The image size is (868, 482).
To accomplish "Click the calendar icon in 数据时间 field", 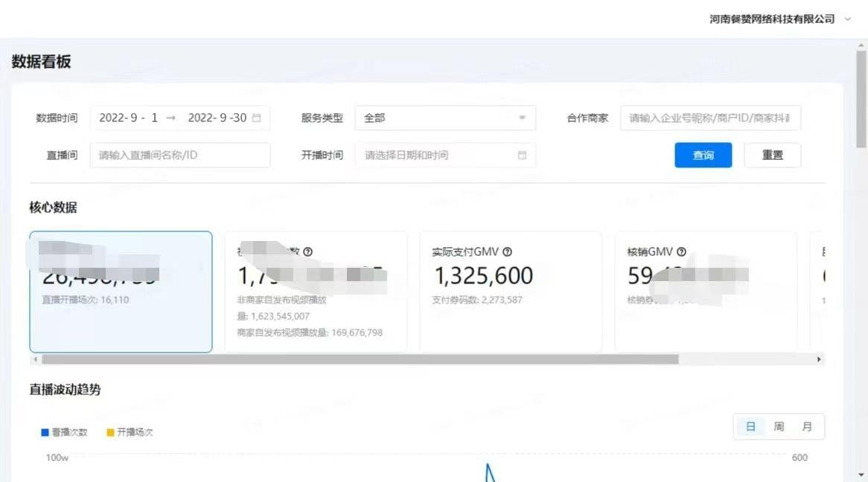I will click(x=257, y=118).
